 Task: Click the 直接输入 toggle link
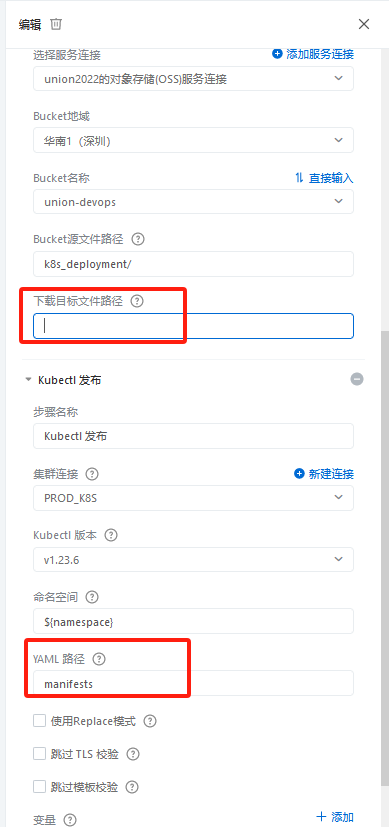324,178
